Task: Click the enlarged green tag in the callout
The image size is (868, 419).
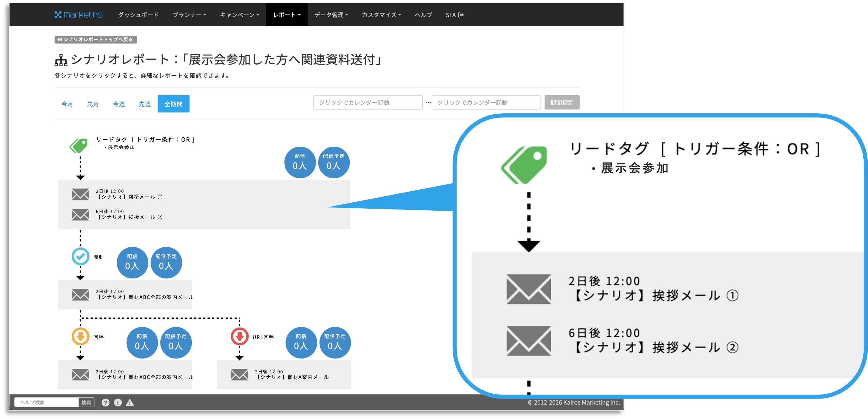Action: click(x=524, y=165)
